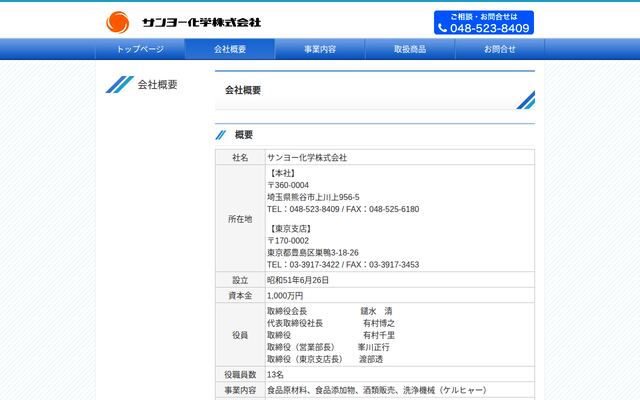Click the 048-523-8409 contact banner button
The width and height of the screenshot is (640, 400).
pos(484,22)
